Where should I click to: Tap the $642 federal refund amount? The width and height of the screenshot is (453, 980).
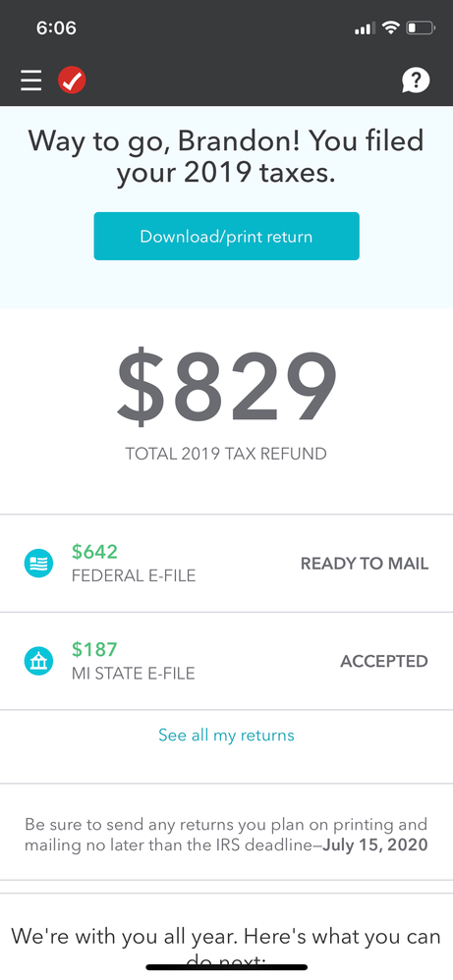[94, 552]
